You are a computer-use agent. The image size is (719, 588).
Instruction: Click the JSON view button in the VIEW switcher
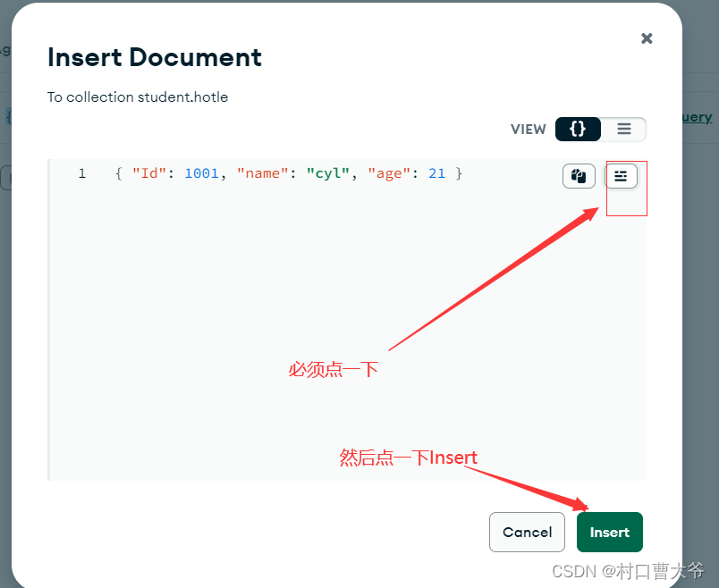coord(577,129)
